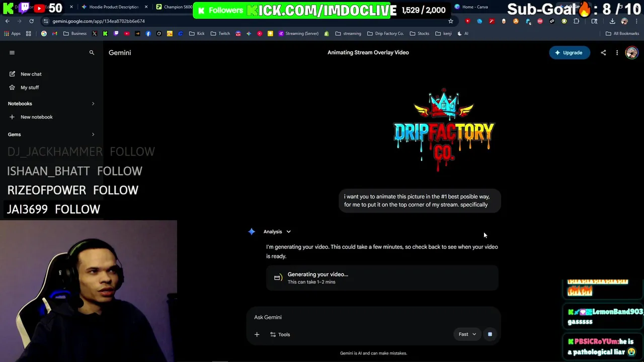Open the Facebook bookmark icon

click(148, 34)
